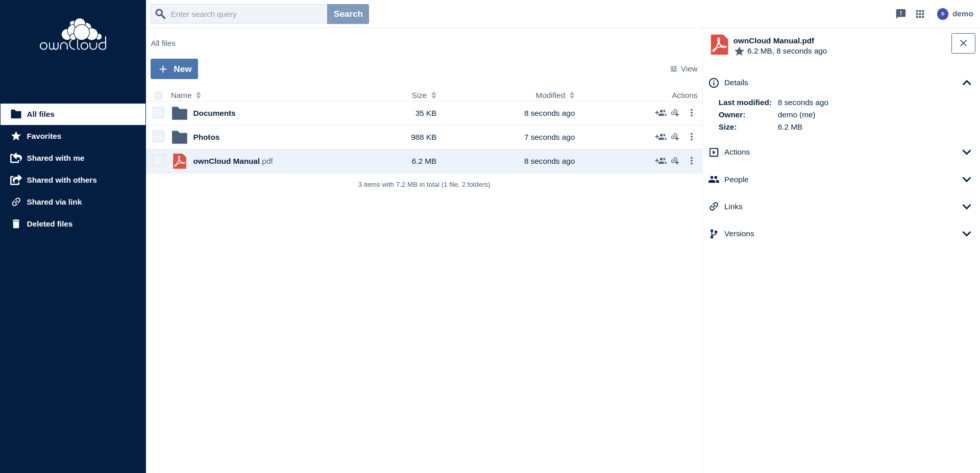The image size is (980, 473).
Task: Select the Documents row checkbox
Action: [x=158, y=113]
